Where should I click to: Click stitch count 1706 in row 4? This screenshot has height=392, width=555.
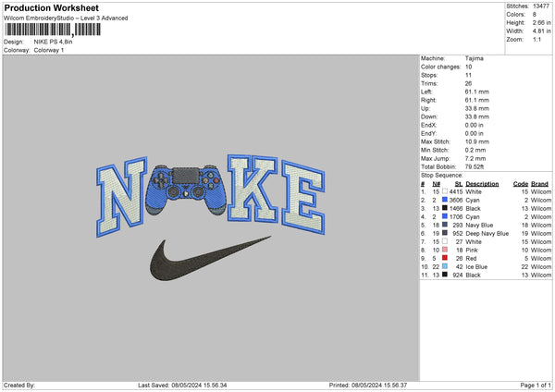coord(456,217)
